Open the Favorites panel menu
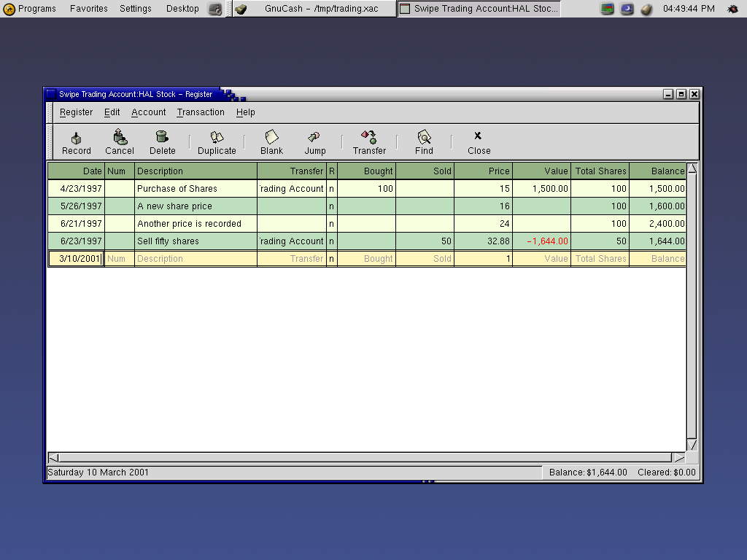This screenshot has height=560, width=747. click(x=88, y=9)
